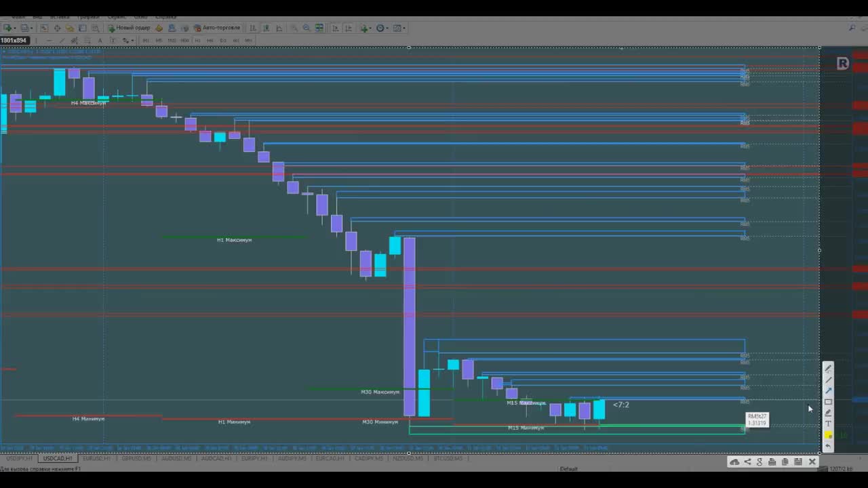Open the yellow color picker swatch
Screen dimensions: 868x488
pos(828,435)
